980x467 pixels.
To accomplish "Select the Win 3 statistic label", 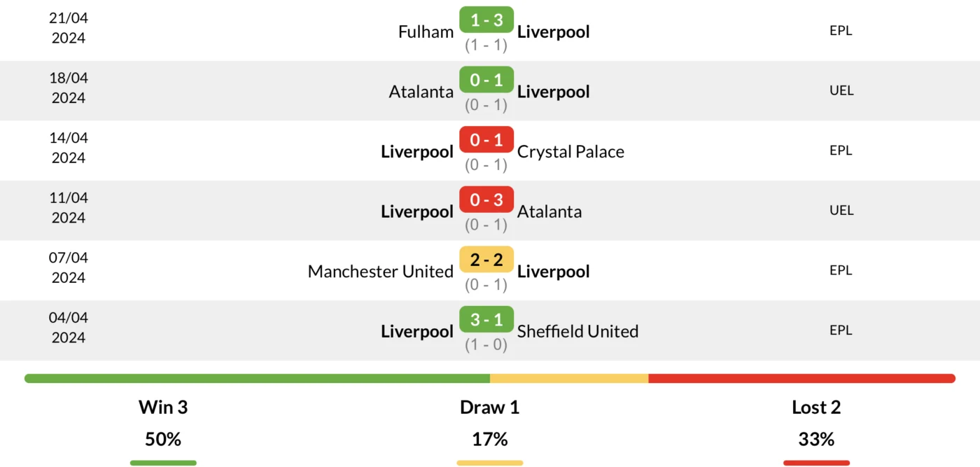I will 163,407.
